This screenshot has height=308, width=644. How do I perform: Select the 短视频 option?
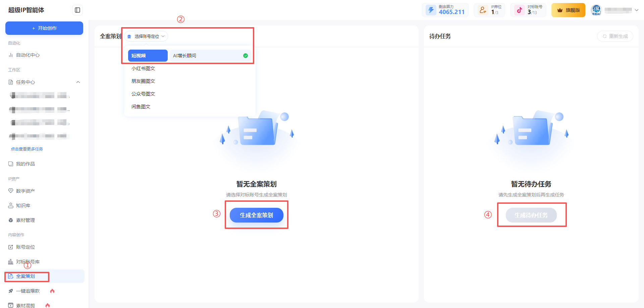click(x=148, y=56)
